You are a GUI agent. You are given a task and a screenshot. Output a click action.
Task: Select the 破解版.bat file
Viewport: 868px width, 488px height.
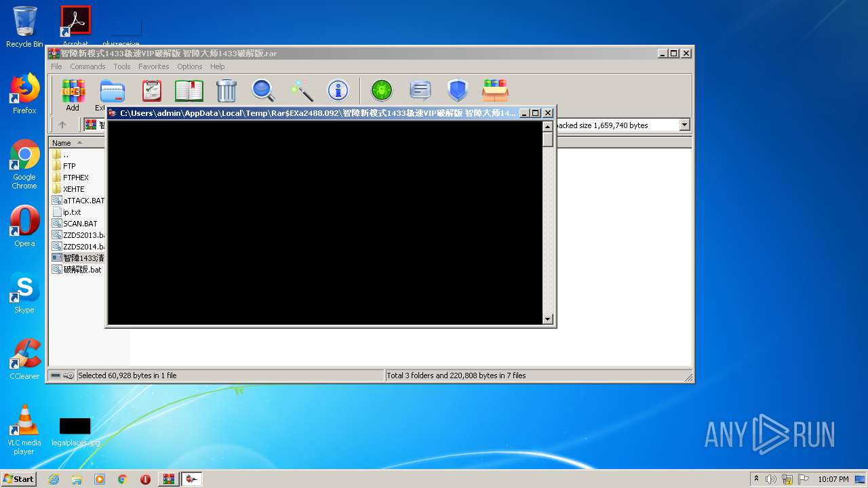tap(77, 270)
